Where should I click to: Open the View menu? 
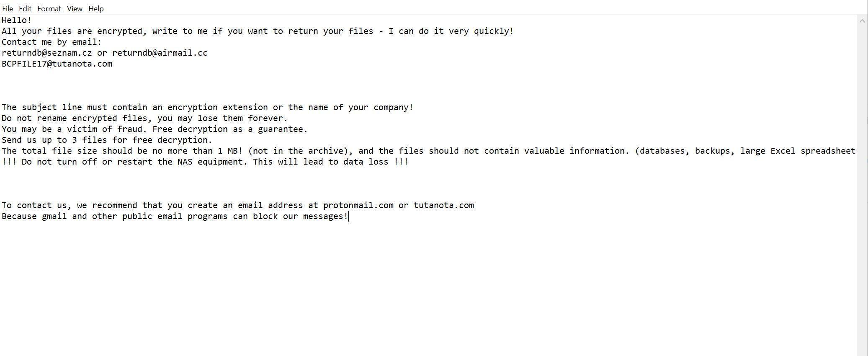(75, 9)
